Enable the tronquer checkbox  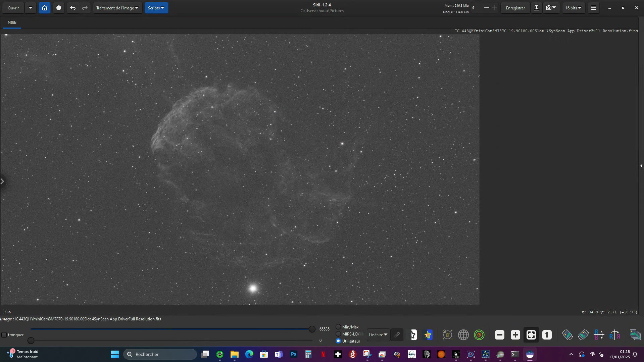[4, 335]
